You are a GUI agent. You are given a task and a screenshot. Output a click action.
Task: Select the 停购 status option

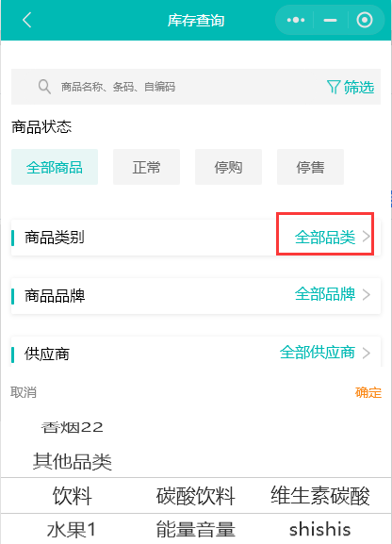228,167
